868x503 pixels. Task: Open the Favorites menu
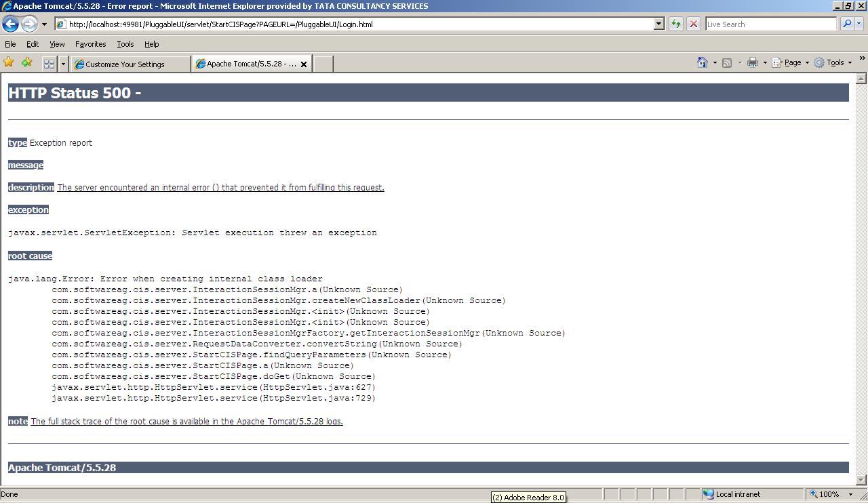click(90, 44)
